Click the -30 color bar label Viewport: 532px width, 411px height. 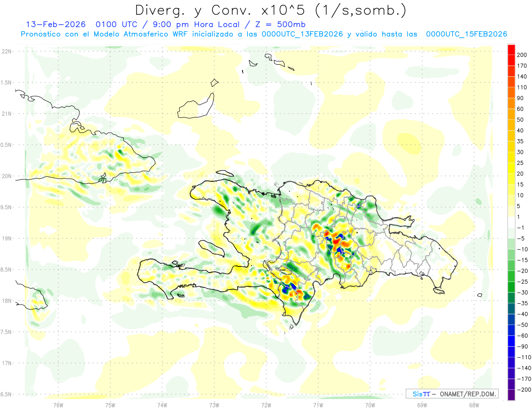point(522,292)
